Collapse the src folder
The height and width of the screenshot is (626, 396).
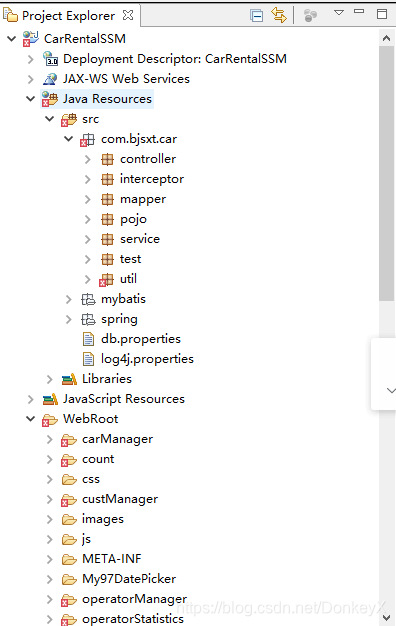[50, 119]
